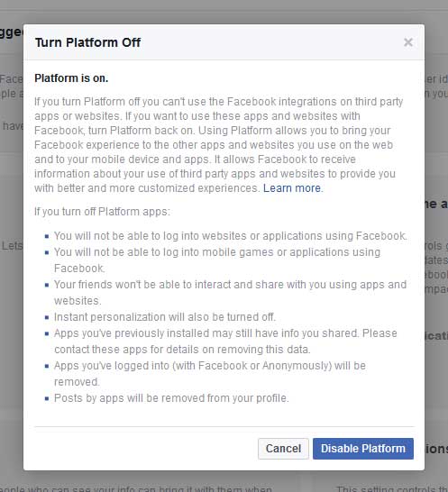This screenshot has width=448, height=492.
Task: Close the Turn Platform Off dialog
Action: click(407, 42)
